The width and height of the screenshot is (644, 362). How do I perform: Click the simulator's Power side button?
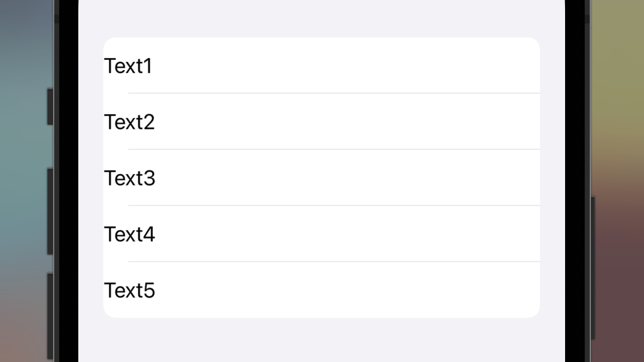click(593, 269)
